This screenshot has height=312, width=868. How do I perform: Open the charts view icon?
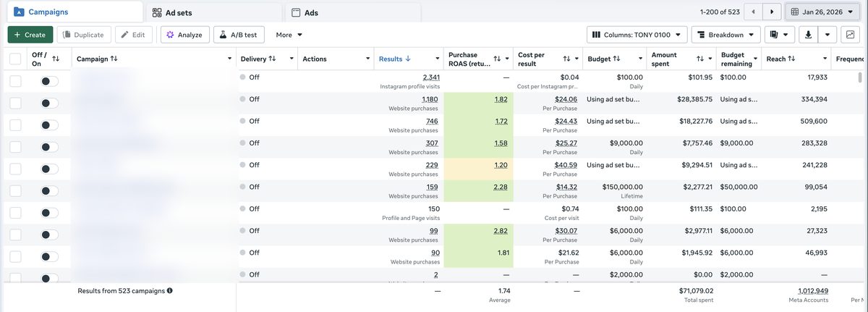click(849, 35)
